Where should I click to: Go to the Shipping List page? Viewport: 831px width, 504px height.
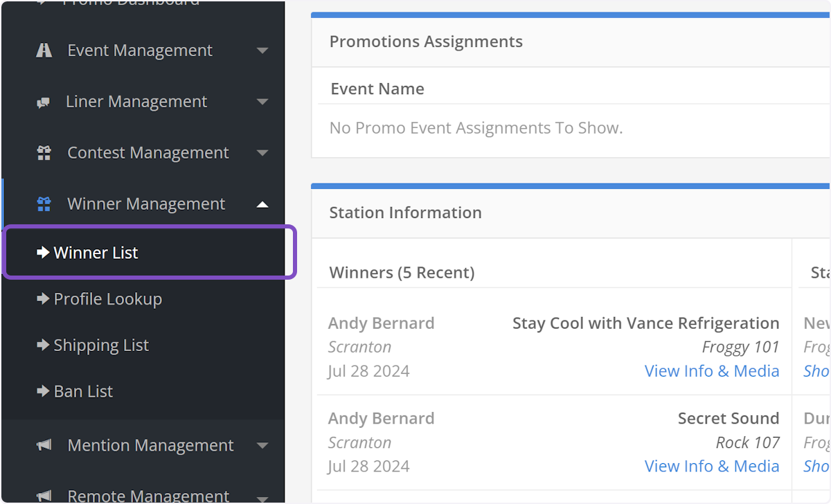tap(101, 345)
